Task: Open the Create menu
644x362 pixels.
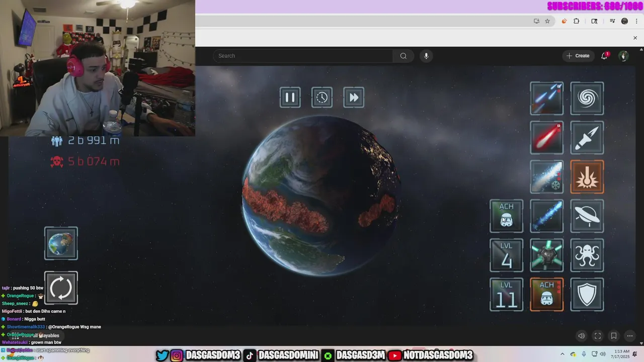Action: point(578,56)
